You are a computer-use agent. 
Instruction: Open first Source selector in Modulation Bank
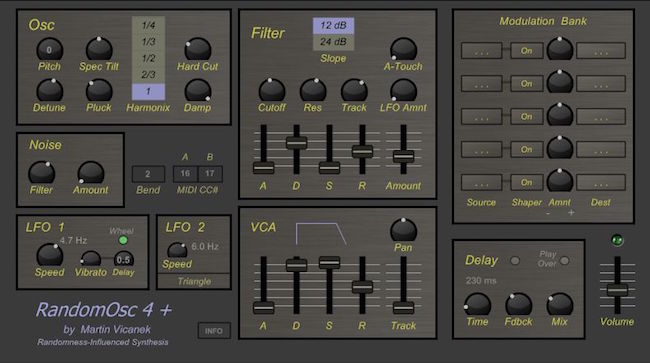[481, 51]
